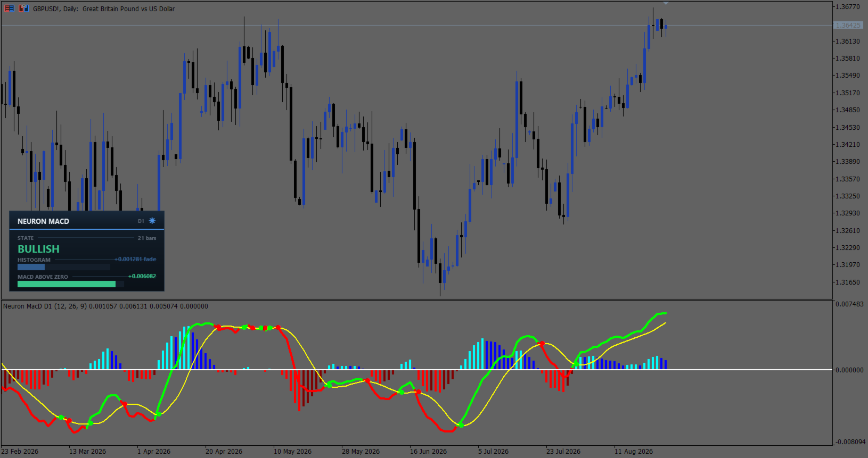
Task: Click the current price label 1.36425
Action: pos(848,25)
